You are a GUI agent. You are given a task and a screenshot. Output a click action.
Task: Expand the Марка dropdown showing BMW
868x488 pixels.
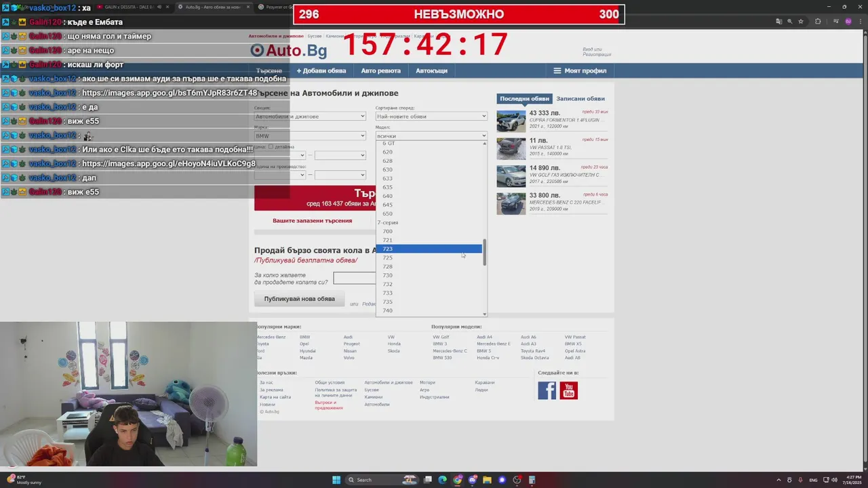tap(310, 136)
